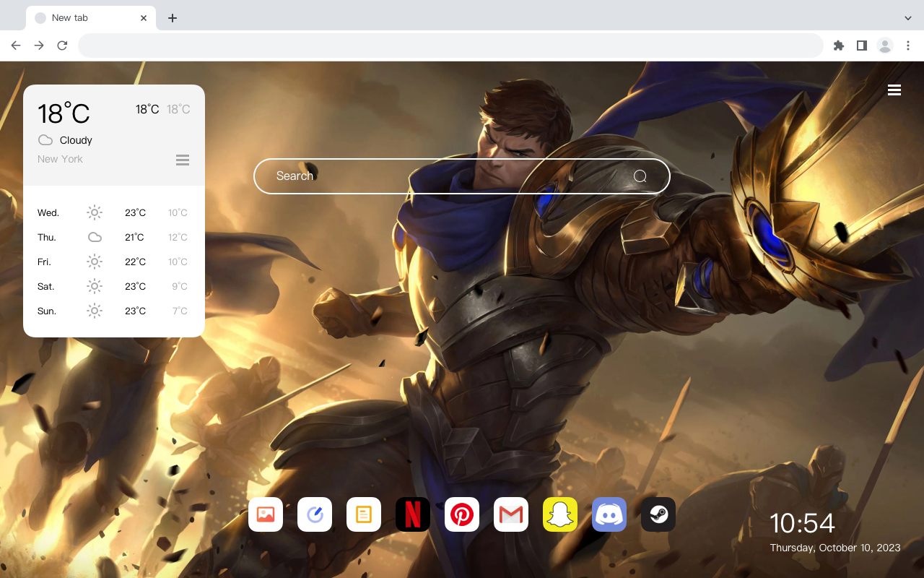Click the browser forward arrow
Screen dimensions: 924x578
[39, 46]
